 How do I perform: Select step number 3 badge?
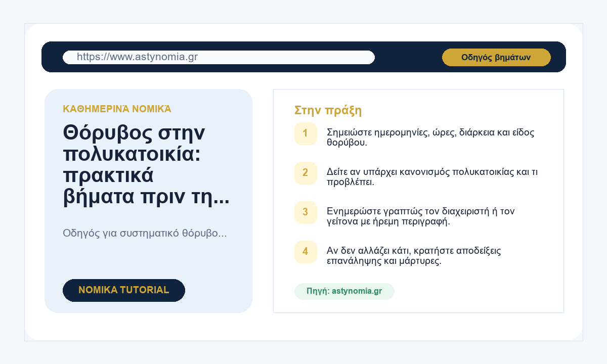click(306, 212)
